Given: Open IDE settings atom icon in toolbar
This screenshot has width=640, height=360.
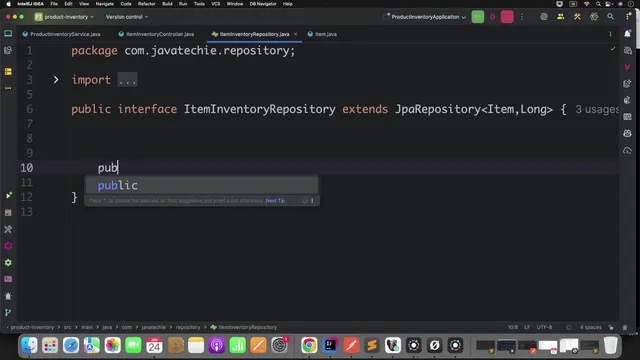Looking at the screenshot, I should click(x=594, y=17).
